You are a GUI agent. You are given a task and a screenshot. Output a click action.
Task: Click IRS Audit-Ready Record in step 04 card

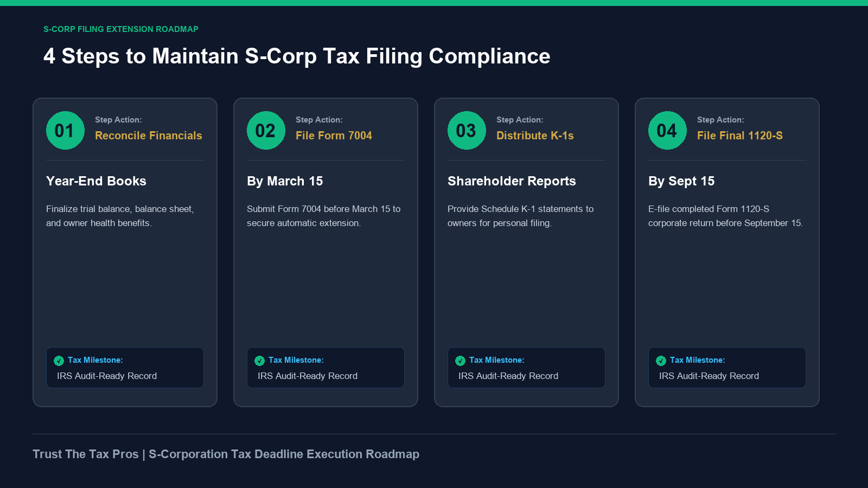coord(709,376)
